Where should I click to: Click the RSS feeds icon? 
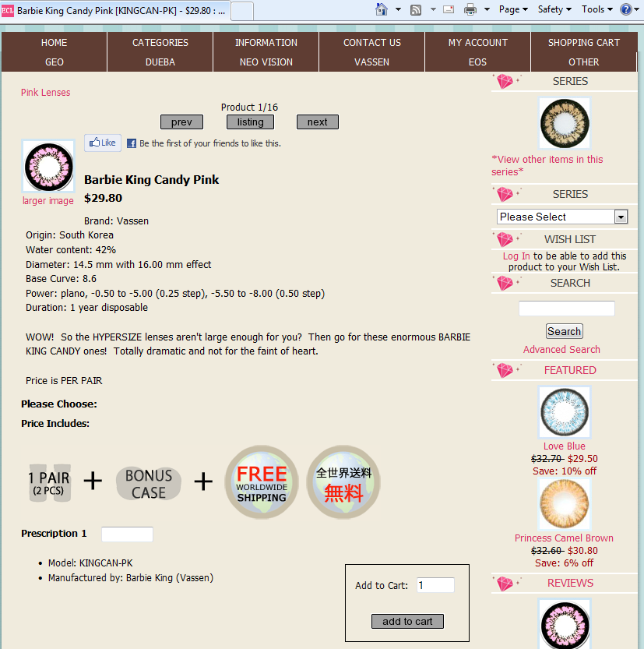[x=416, y=9]
